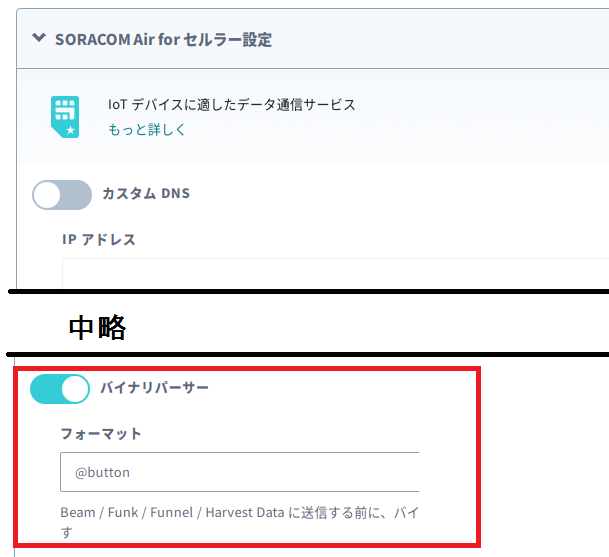
Task: Collapse the SORACOM Air for セルラー設定 section
Action: (x=39, y=38)
